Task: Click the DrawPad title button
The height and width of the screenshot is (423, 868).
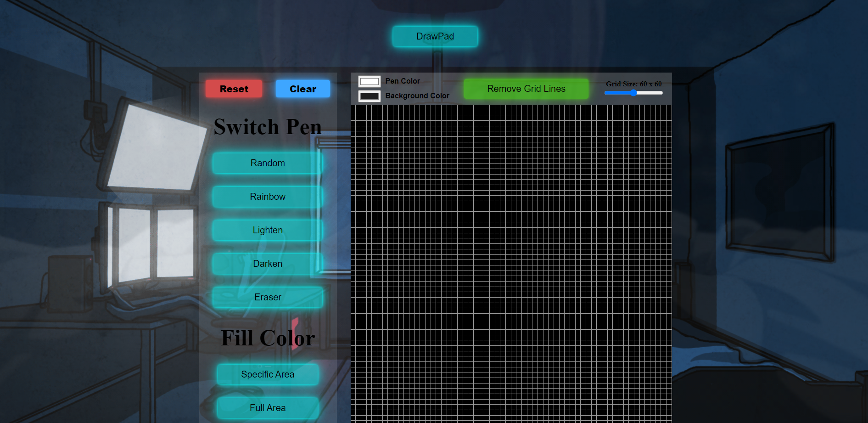Action: tap(435, 36)
